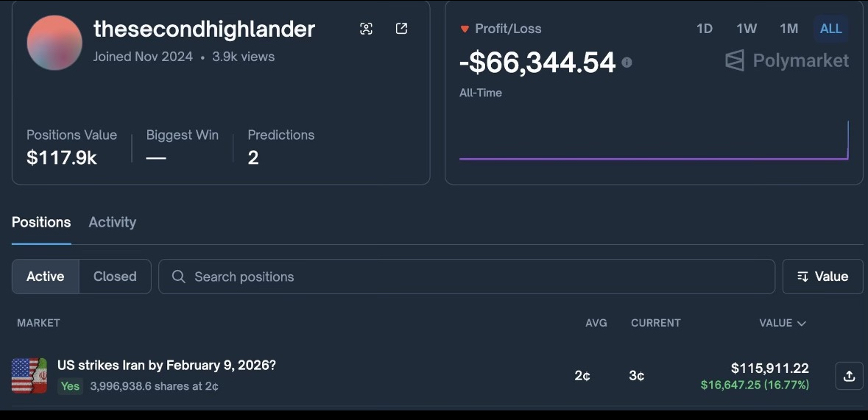
Task: Click the Profit/Loss info icon
Action: pyautogui.click(x=627, y=63)
